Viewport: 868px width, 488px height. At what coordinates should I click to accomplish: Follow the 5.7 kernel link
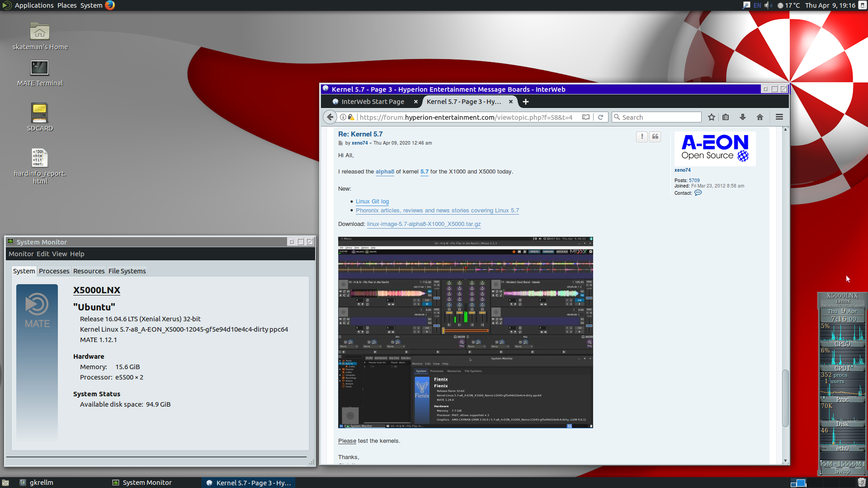click(425, 172)
